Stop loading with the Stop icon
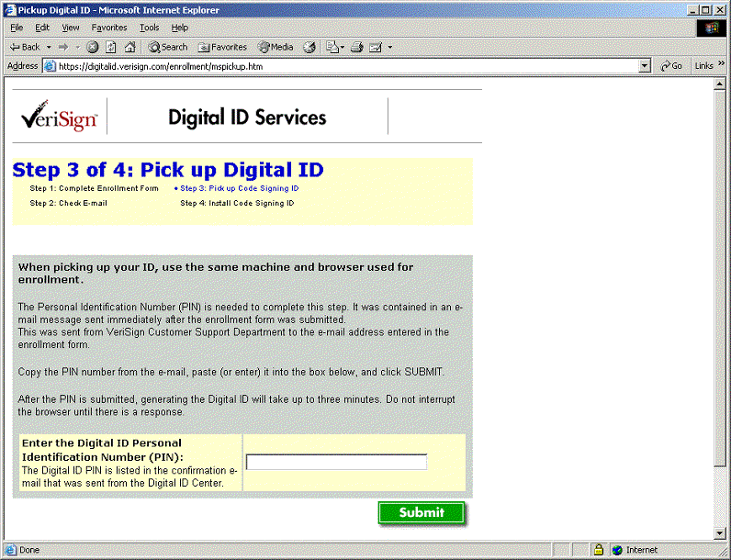This screenshot has width=731, height=560. point(93,47)
